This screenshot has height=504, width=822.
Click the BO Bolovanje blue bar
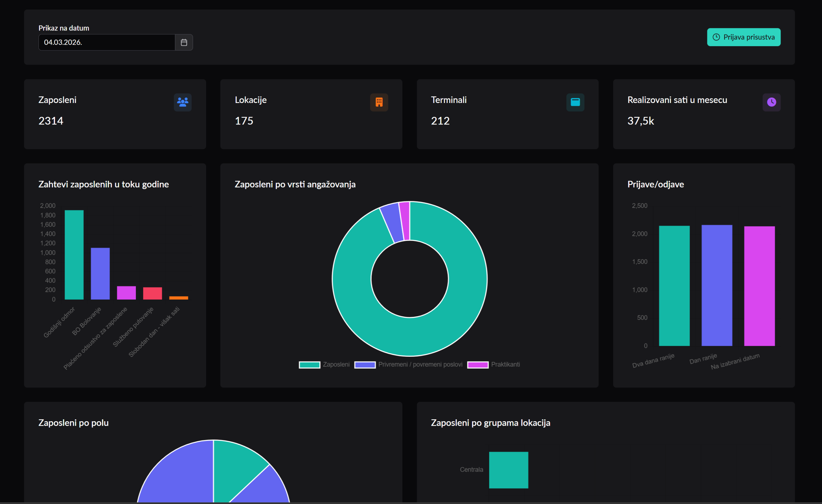(100, 273)
